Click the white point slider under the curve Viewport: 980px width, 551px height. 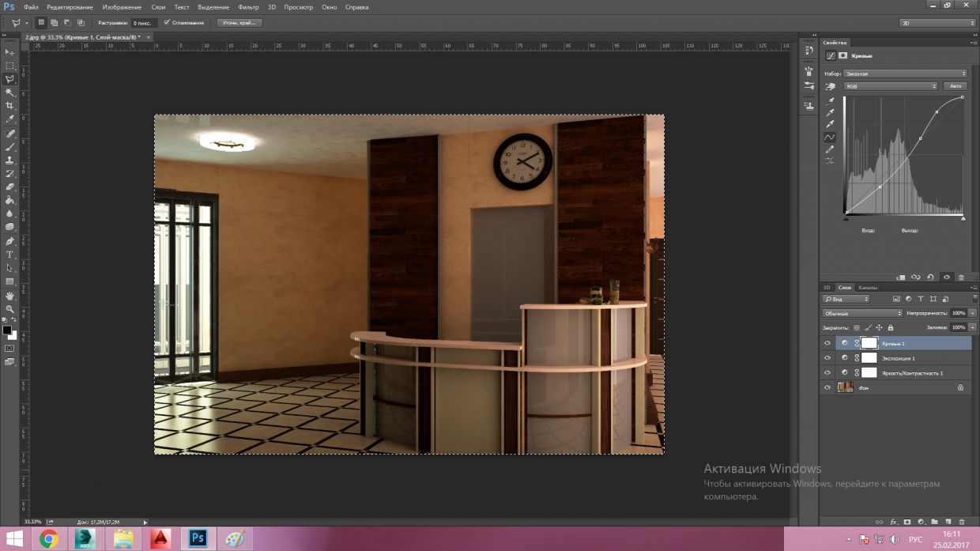click(963, 218)
